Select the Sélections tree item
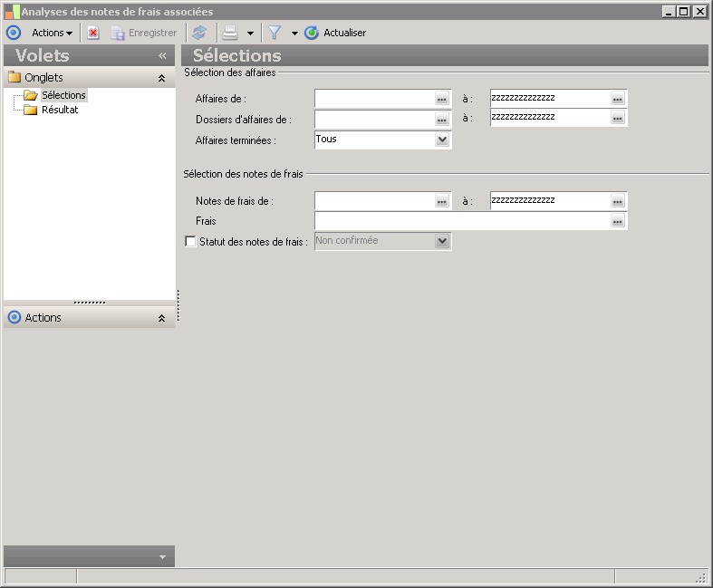Screen dimensions: 713x588 [x=63, y=95]
